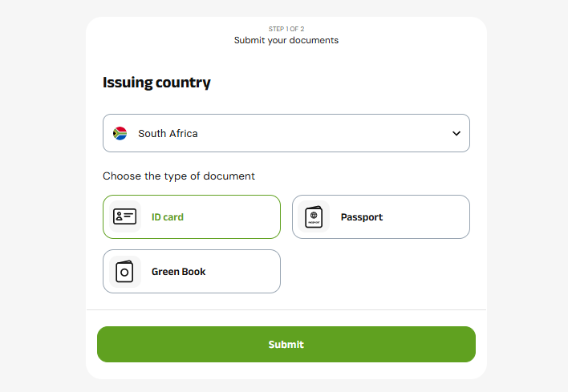Click the "Green Book" text label
Screen dimensions: 568x392
(179, 272)
